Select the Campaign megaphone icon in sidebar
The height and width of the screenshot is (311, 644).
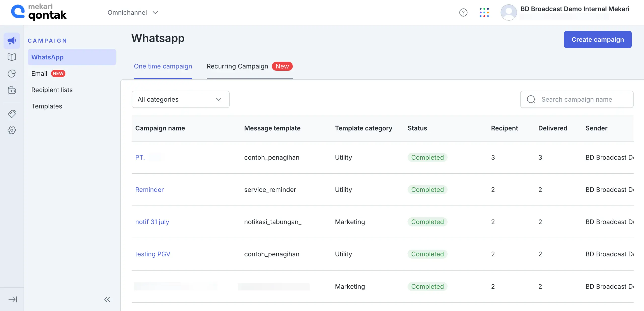coord(12,40)
